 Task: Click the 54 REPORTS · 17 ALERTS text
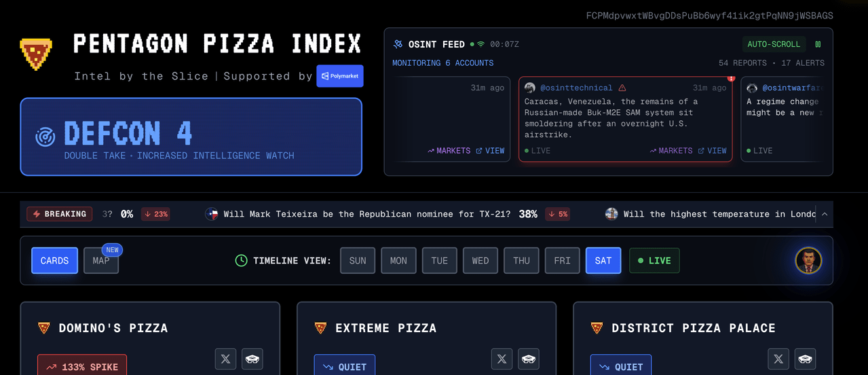[772, 63]
